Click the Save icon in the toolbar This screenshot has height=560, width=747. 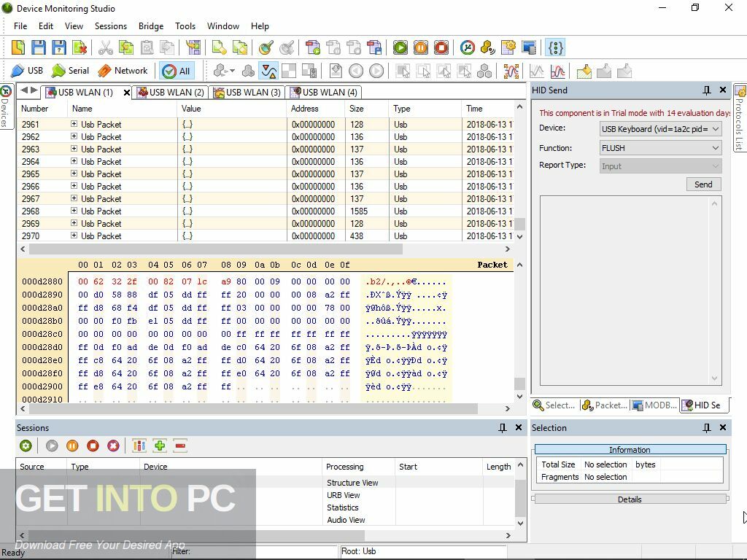[39, 47]
